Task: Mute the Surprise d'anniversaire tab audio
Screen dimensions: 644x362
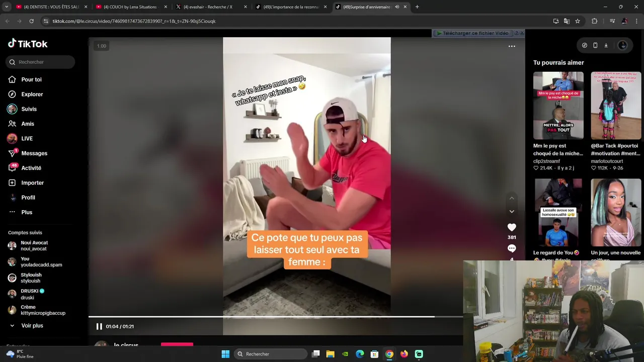Action: (397, 7)
